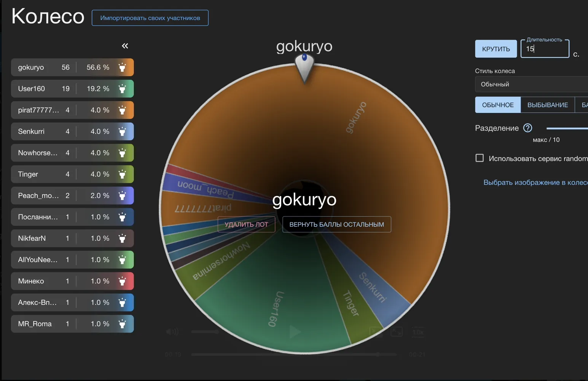Enable the random service checkbox
This screenshot has width=588, height=381.
tap(480, 158)
